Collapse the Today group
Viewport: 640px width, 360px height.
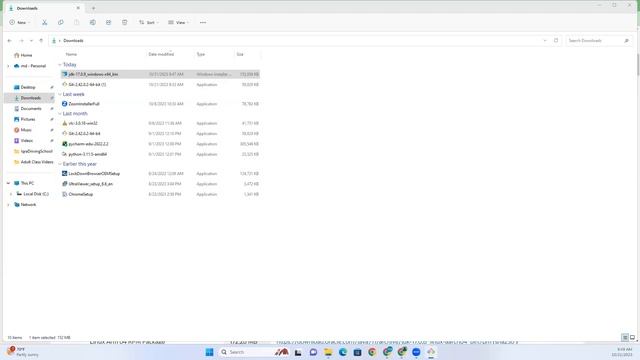tap(60, 64)
